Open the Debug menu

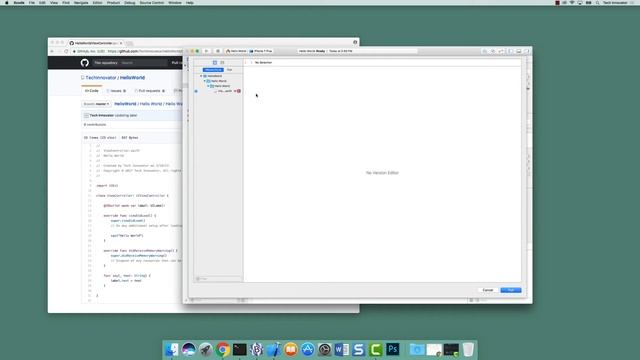[129, 2]
